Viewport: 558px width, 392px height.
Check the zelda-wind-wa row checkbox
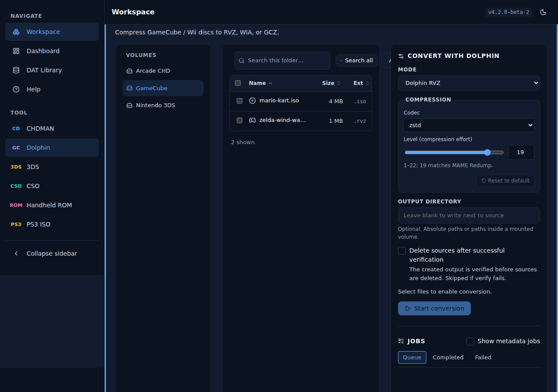(x=239, y=121)
